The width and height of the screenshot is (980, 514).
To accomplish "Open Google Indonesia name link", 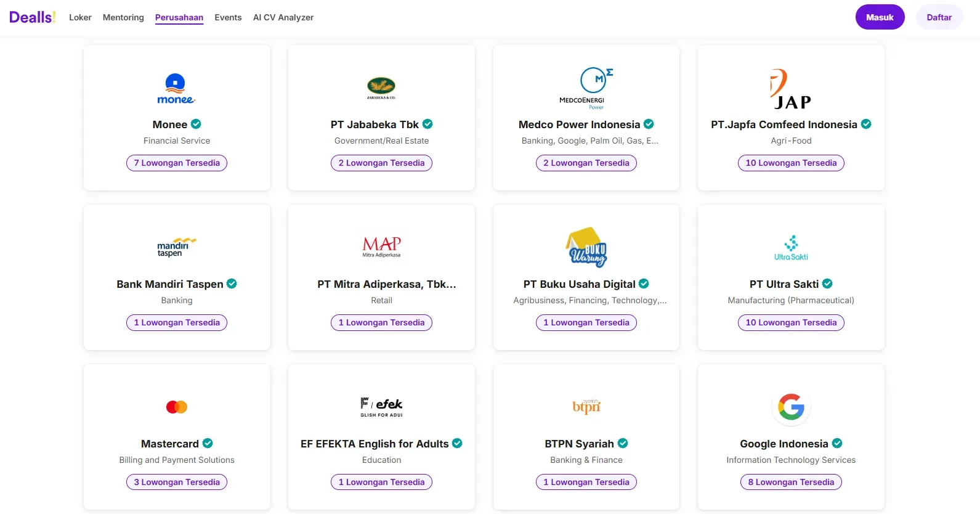I will (784, 444).
